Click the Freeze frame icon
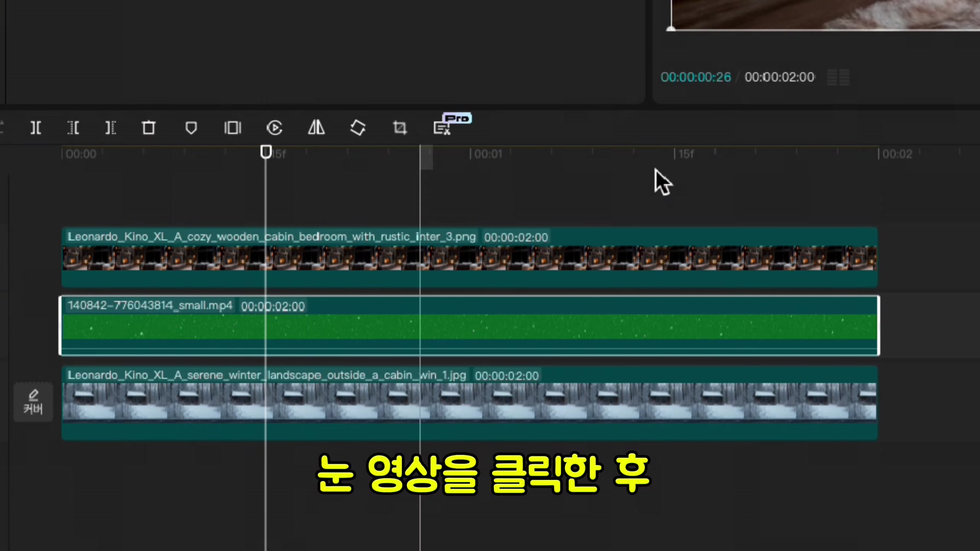The image size is (980, 551). (x=232, y=128)
